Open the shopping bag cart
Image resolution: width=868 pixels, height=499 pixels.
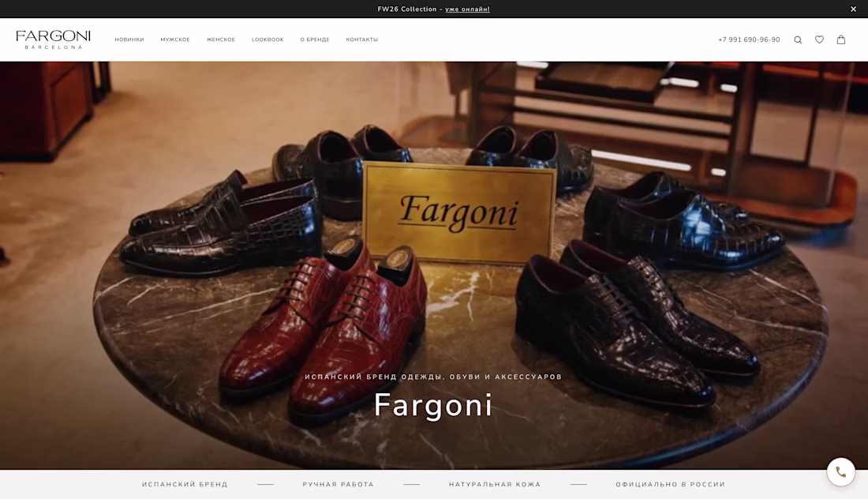(x=841, y=39)
